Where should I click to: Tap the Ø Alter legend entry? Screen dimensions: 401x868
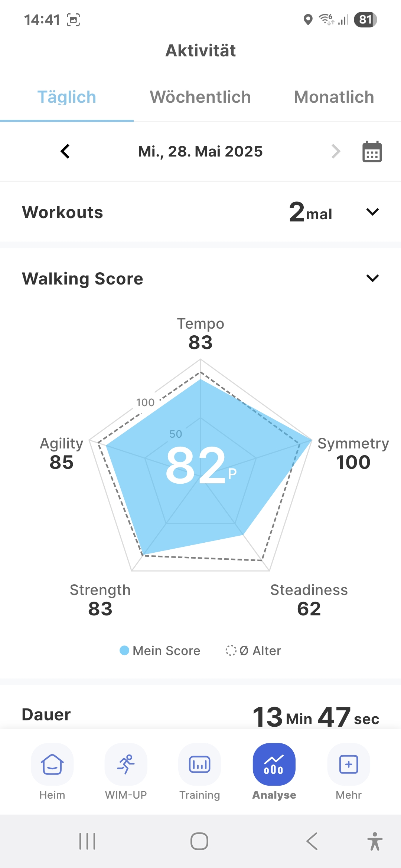(254, 651)
